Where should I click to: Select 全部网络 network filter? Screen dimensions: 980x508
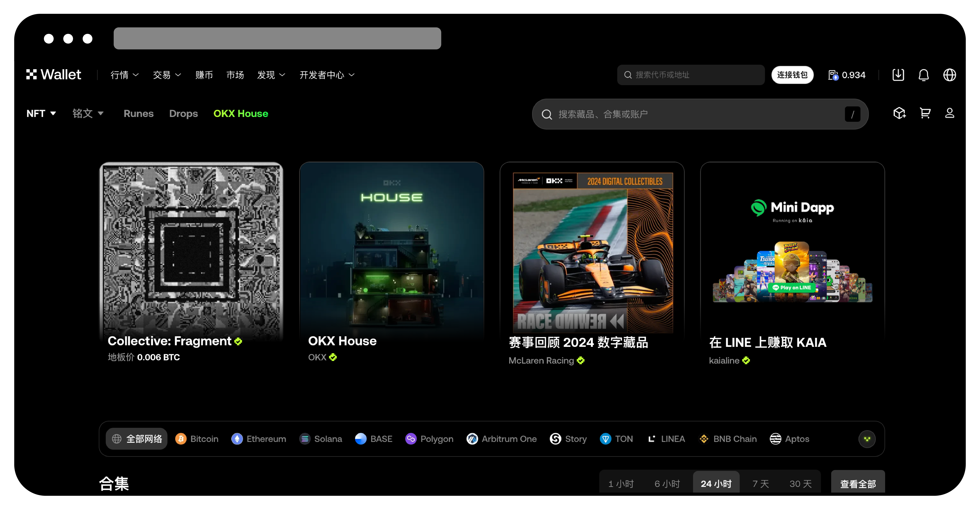point(137,439)
